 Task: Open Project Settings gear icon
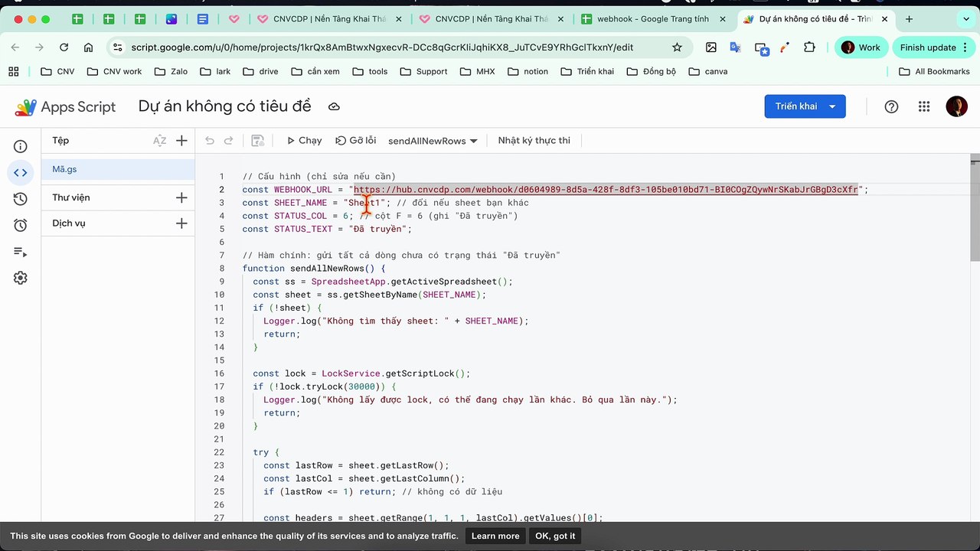pyautogui.click(x=21, y=278)
